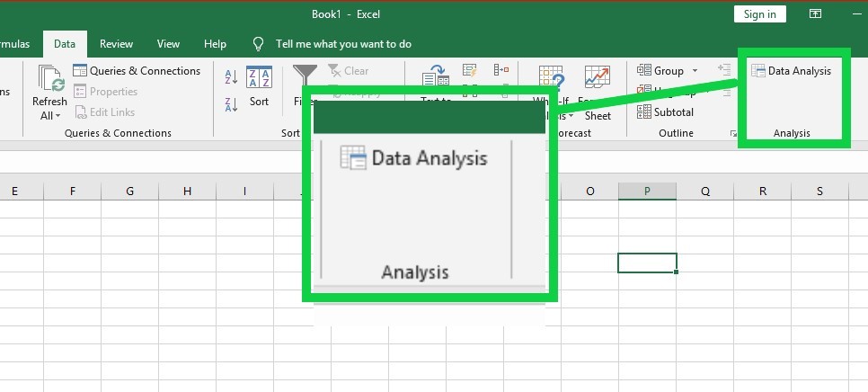Click the Forecast Sheet icon
Image resolution: width=868 pixels, height=392 pixels.
[598, 77]
